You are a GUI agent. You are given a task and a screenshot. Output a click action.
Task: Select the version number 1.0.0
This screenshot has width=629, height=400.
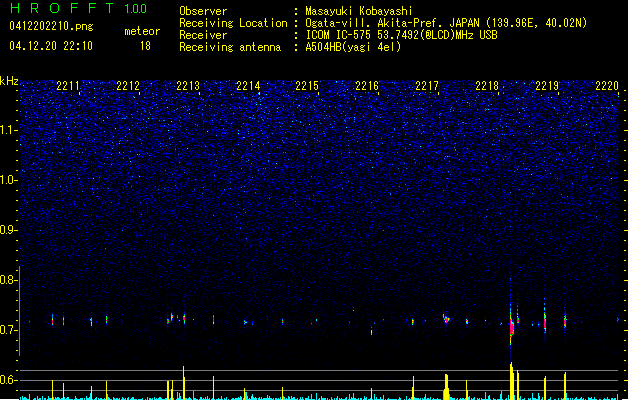(x=136, y=9)
